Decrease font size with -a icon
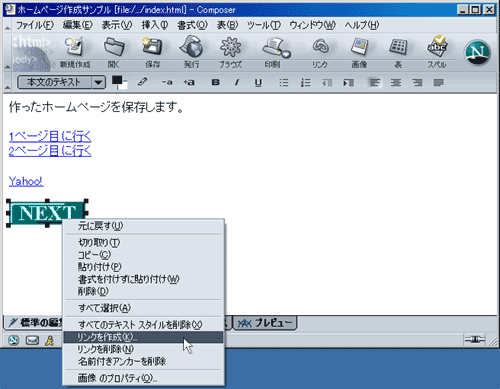Image resolution: width=500 pixels, height=389 pixels. (x=167, y=82)
